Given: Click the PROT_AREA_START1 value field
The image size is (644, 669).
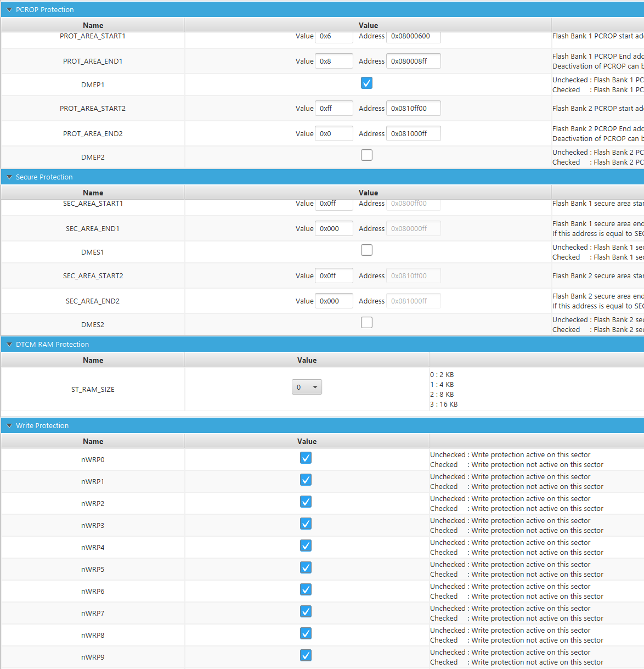Looking at the screenshot, I should [334, 36].
